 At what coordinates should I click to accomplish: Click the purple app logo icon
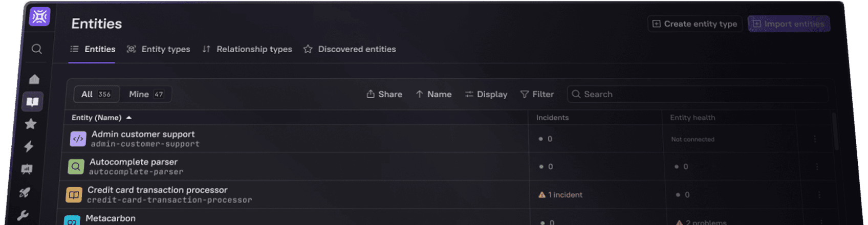(x=39, y=17)
